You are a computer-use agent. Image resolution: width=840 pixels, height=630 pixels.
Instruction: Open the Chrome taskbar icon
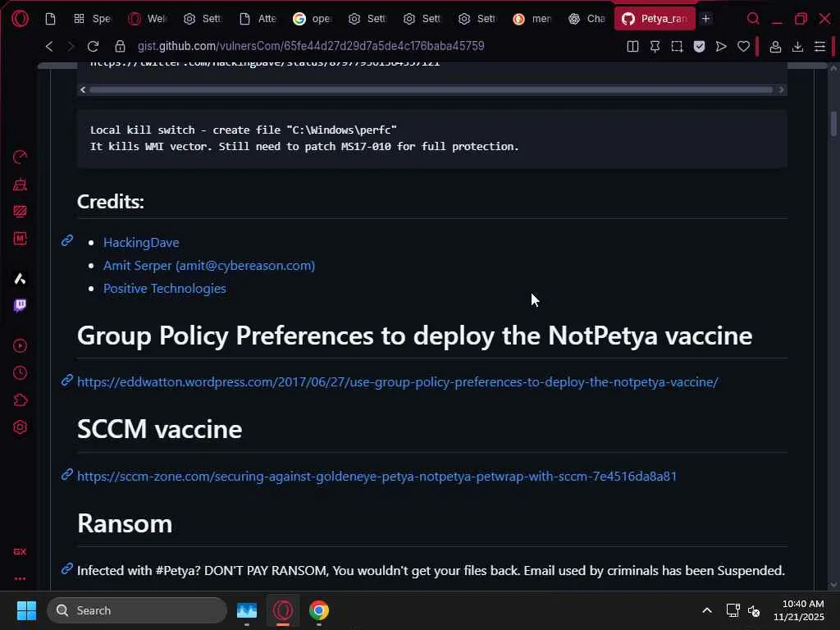(319, 610)
